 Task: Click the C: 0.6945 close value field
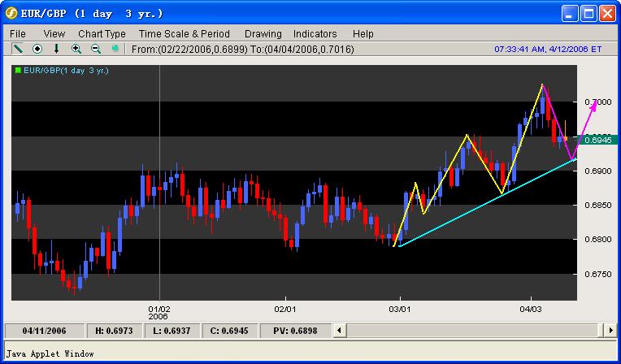coord(230,331)
